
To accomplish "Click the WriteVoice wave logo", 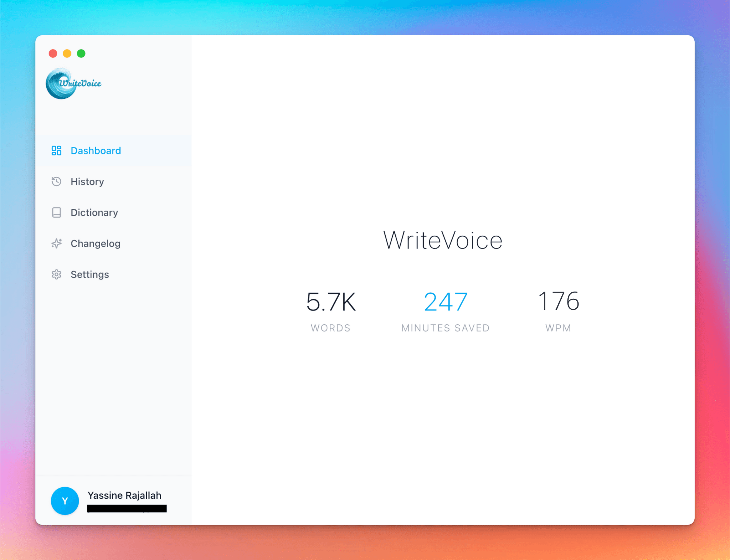I will coord(73,83).
